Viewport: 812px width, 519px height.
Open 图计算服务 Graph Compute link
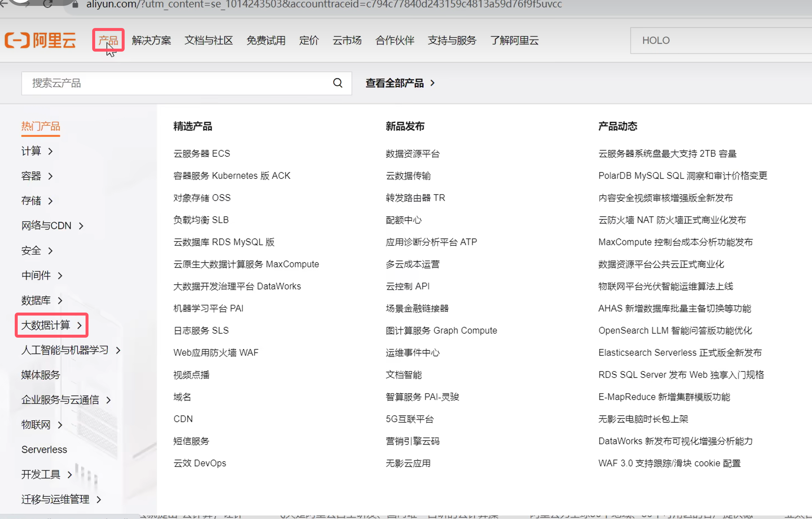tap(441, 331)
